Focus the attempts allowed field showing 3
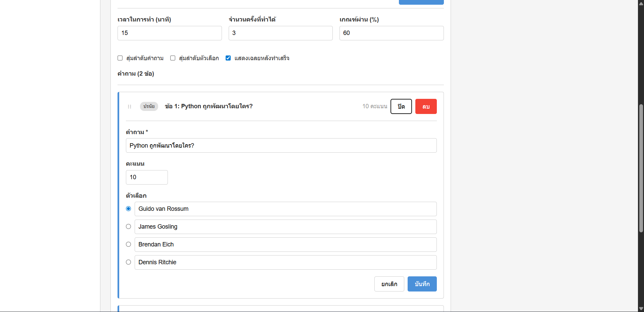 280,33
